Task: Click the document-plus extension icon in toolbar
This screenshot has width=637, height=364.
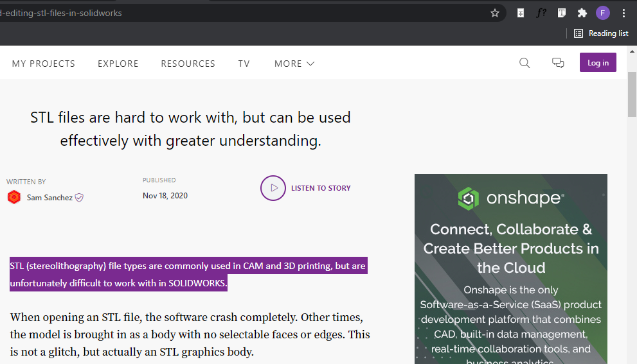Action: (x=521, y=13)
